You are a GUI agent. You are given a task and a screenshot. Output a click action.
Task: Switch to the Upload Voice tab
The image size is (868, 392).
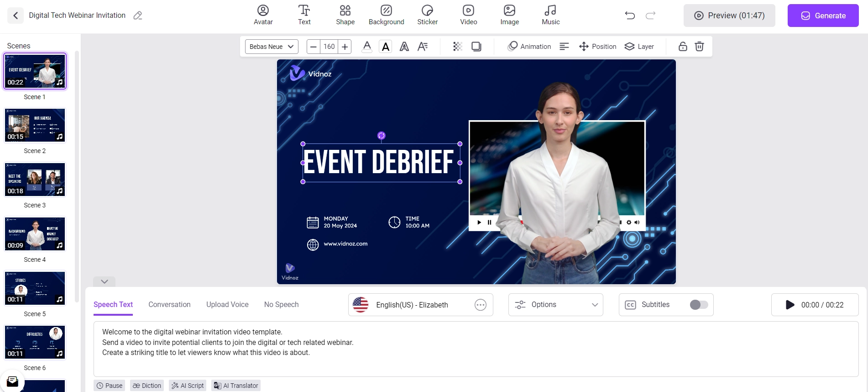[227, 305]
